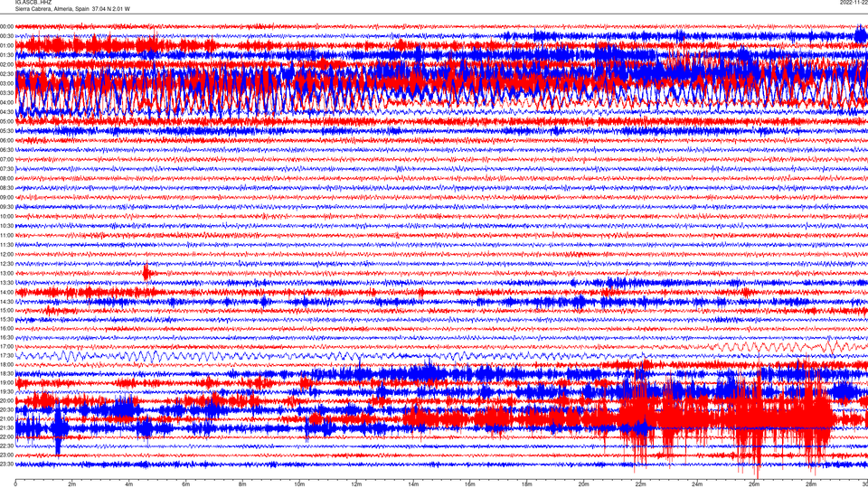
Task: Select the 08:00 trace time label
Action: (6, 178)
